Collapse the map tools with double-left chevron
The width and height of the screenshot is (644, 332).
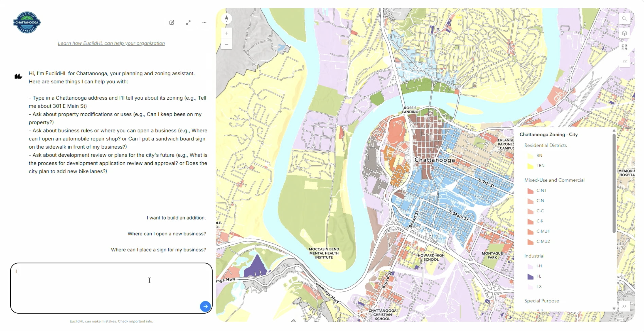pyautogui.click(x=624, y=62)
